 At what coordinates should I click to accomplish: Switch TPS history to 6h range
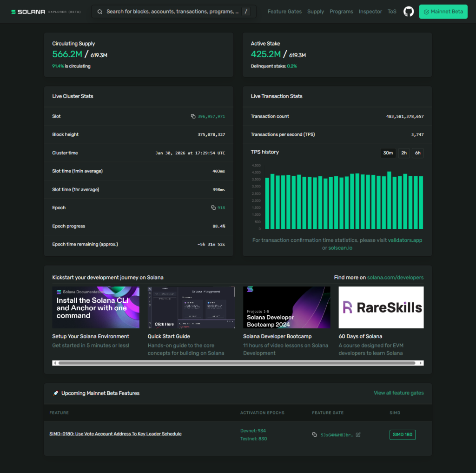(x=417, y=153)
